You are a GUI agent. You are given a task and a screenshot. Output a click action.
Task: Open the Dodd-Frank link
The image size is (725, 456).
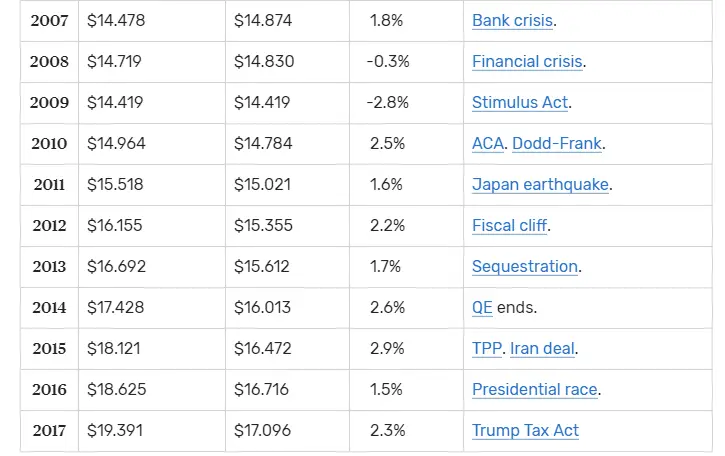click(557, 144)
